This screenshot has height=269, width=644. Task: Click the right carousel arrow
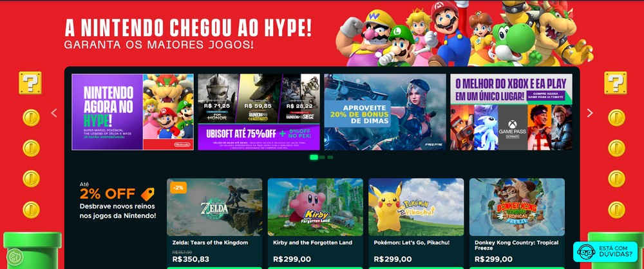coord(590,113)
